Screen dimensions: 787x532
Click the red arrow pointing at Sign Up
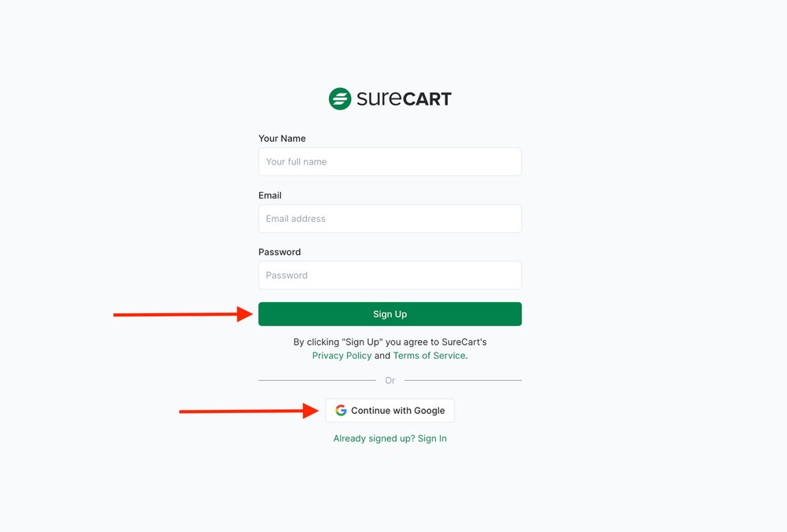click(x=181, y=314)
